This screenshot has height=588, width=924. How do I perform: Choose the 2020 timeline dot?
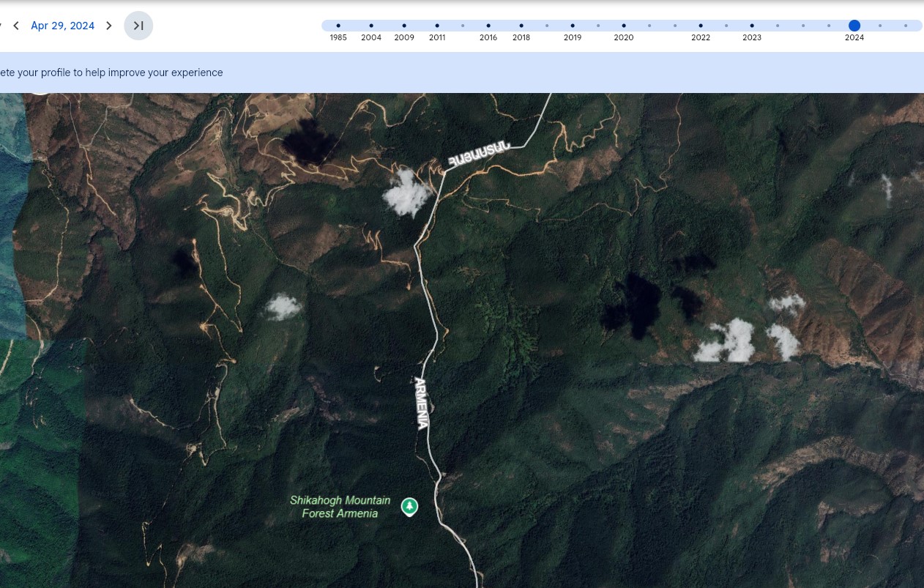tap(624, 26)
